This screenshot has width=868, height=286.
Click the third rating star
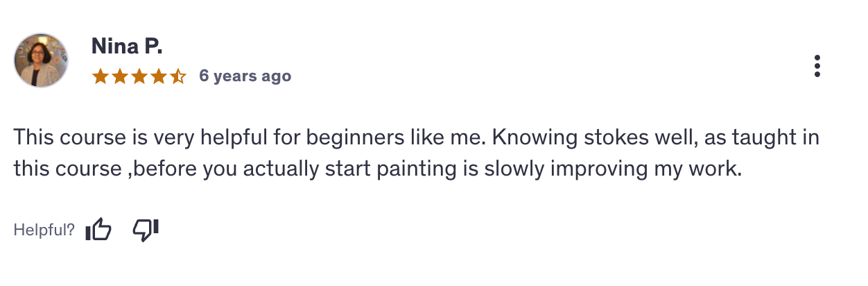[x=139, y=76]
